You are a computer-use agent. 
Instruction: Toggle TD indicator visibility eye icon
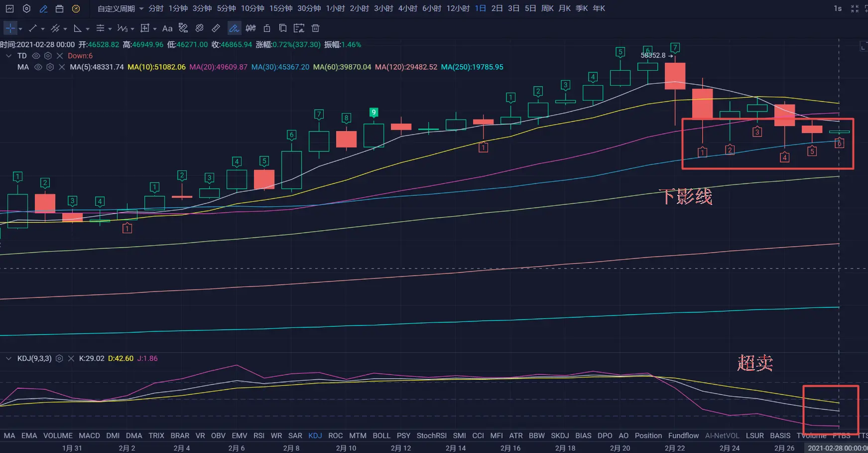pos(36,56)
